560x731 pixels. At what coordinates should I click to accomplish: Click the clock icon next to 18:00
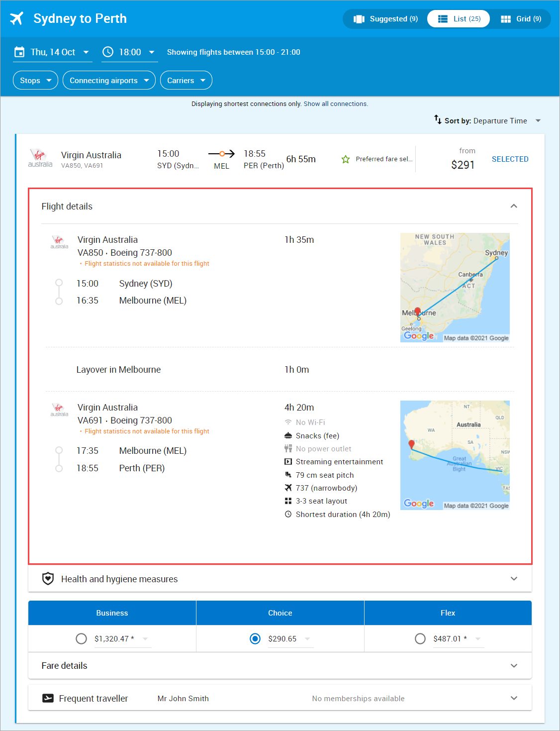[108, 52]
